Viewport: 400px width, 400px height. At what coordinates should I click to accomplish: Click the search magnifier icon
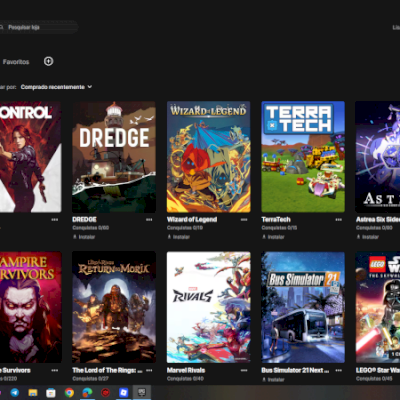[x=2, y=27]
